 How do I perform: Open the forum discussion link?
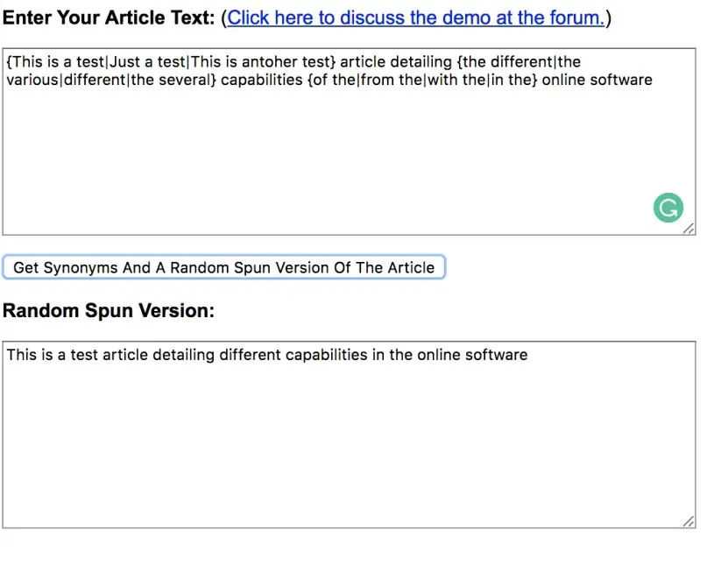[415, 18]
